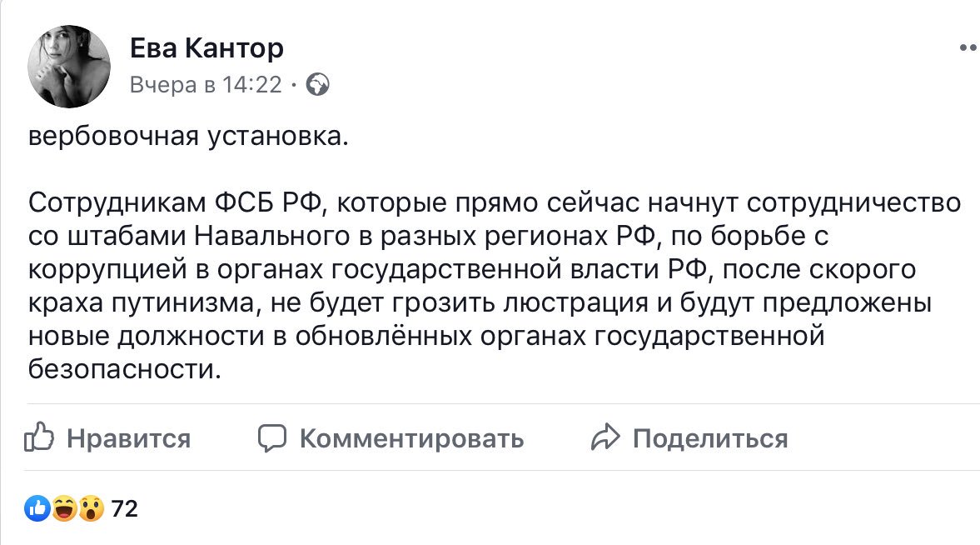Click the blue Like reaction emoji
This screenshot has height=545, width=980.
click(x=37, y=507)
